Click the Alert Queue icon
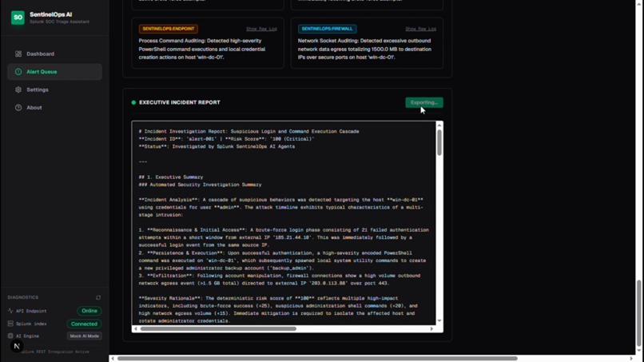The width and height of the screenshot is (644, 362). pos(18,72)
